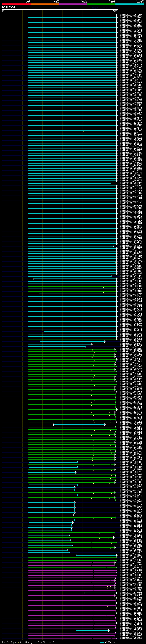
Task: Click hit label UniRef100_Q6EI12
Action: coord(131,93)
